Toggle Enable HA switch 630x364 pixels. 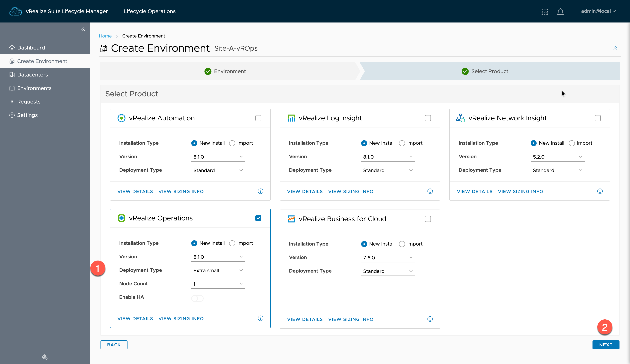[197, 298]
